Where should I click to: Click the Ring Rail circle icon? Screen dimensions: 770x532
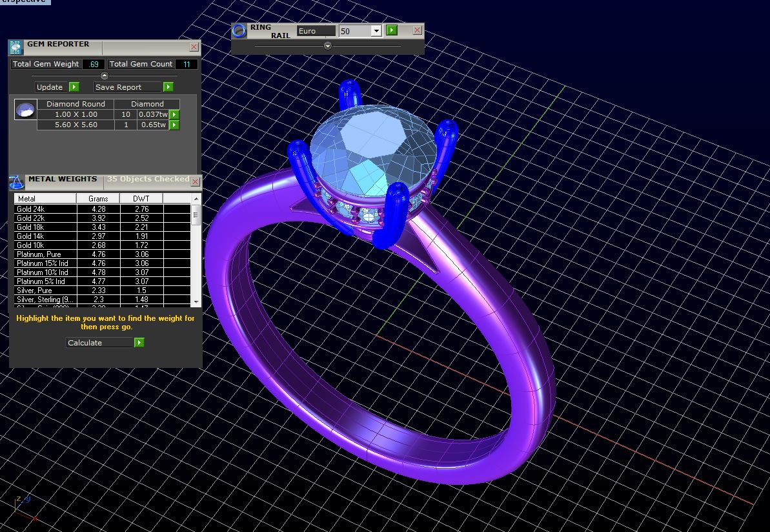click(x=239, y=30)
